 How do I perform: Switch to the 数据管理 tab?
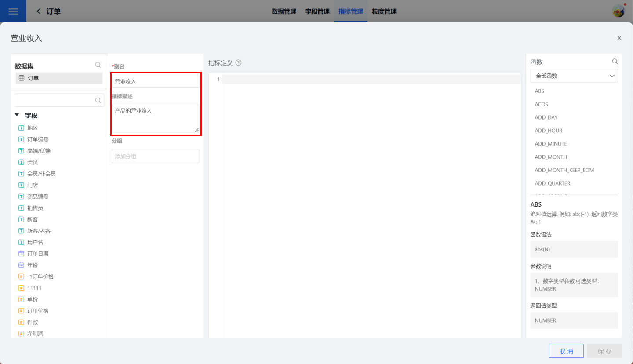coord(284,11)
